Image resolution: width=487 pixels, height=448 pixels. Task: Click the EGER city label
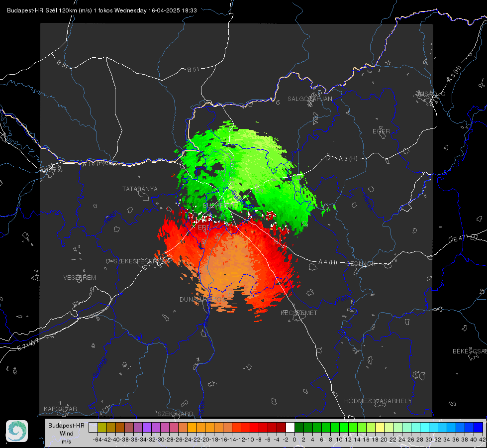(381, 131)
